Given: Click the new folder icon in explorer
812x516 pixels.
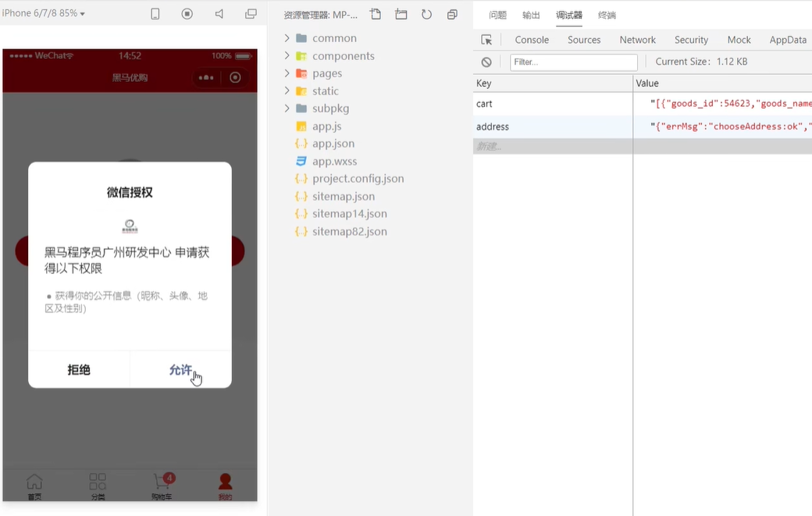Looking at the screenshot, I should tap(401, 15).
